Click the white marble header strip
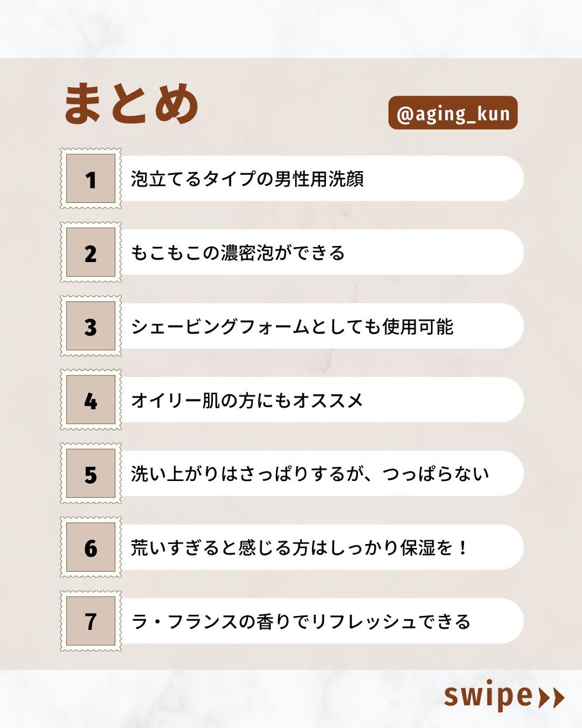 tap(291, 28)
